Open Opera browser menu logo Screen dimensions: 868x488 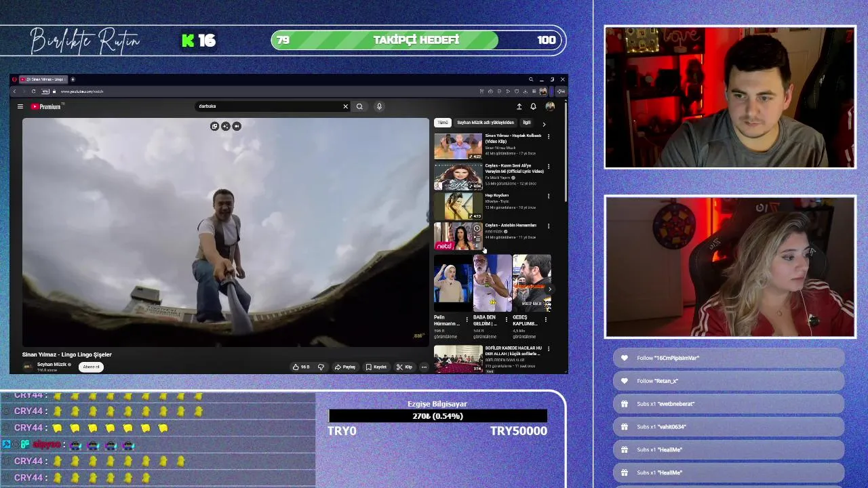click(x=15, y=79)
